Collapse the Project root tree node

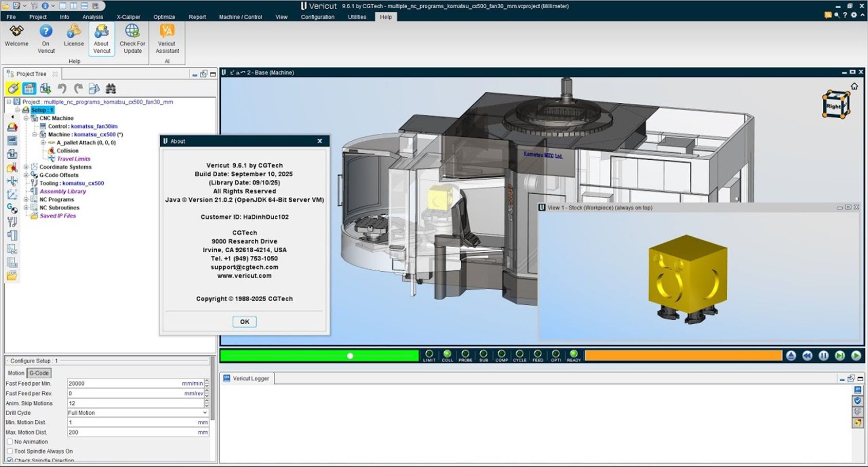(x=9, y=102)
